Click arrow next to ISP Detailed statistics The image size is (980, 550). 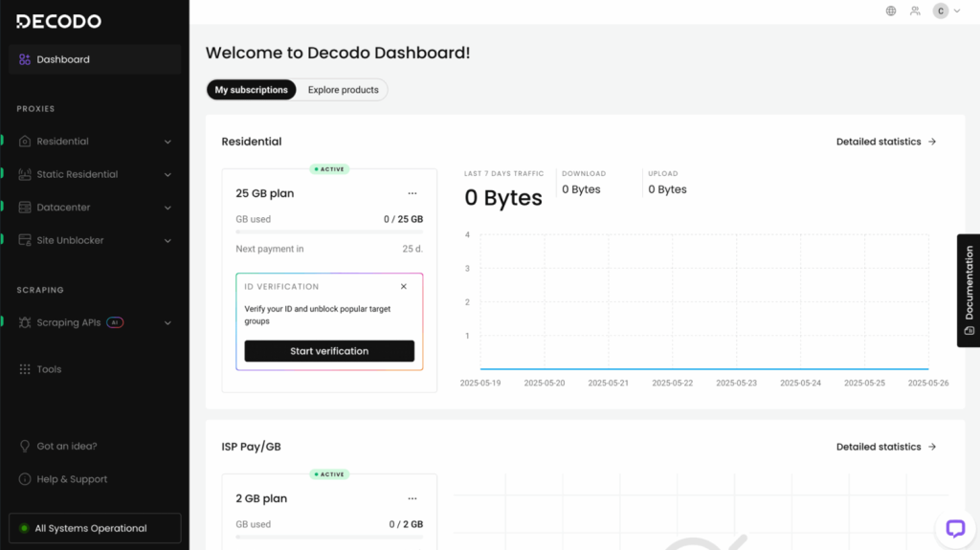tap(932, 447)
